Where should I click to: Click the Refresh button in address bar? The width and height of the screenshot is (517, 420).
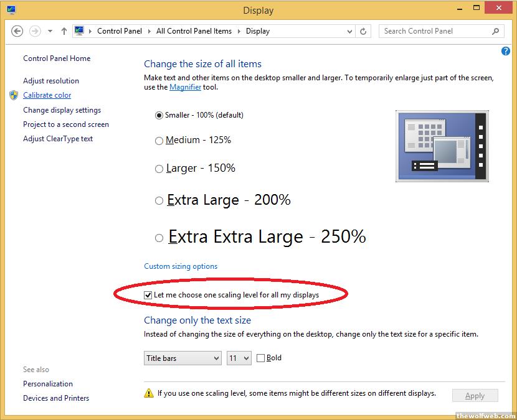pos(364,31)
